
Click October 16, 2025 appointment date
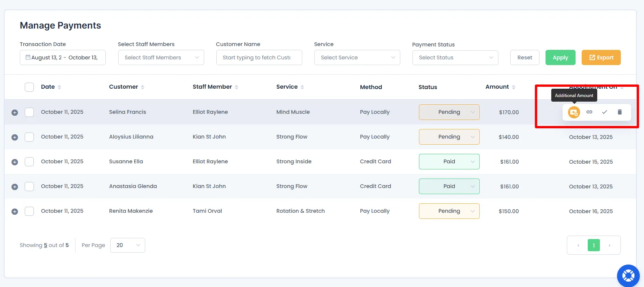pos(591,211)
